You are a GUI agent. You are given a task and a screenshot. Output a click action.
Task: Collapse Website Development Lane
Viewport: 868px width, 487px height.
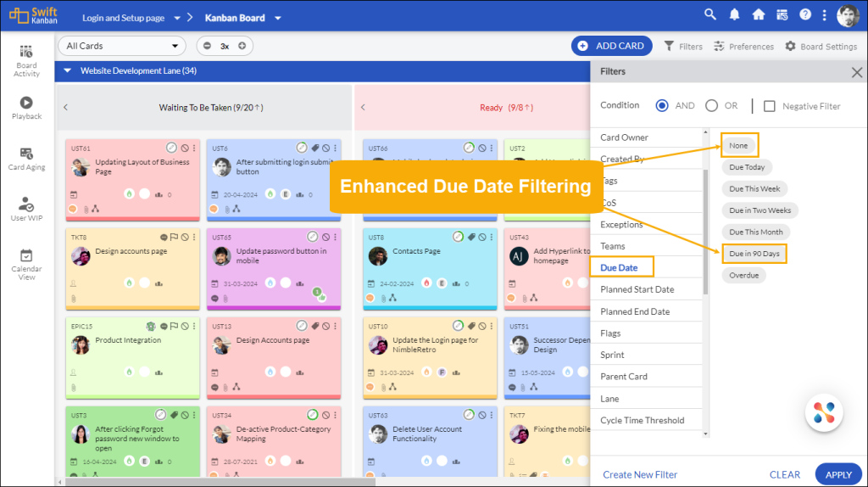pos(67,71)
